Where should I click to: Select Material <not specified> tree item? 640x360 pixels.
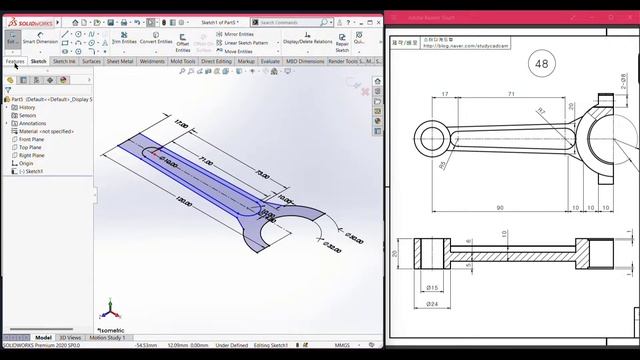43,131
